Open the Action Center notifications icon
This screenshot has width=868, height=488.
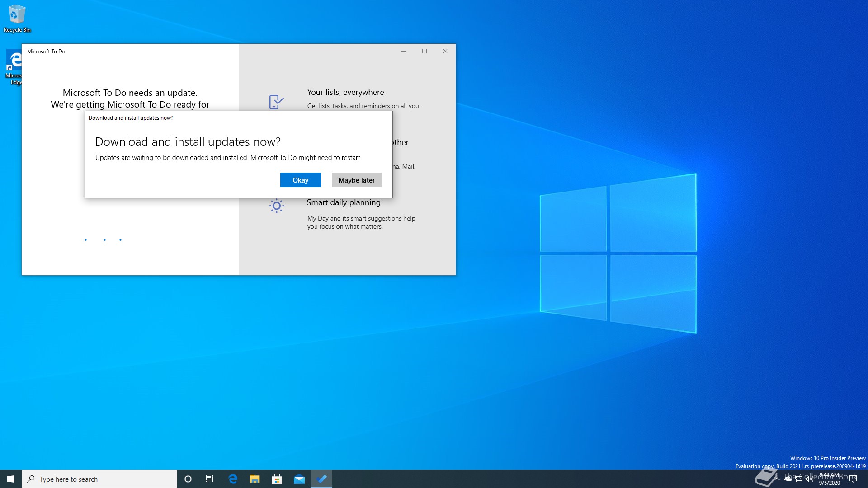tap(853, 479)
